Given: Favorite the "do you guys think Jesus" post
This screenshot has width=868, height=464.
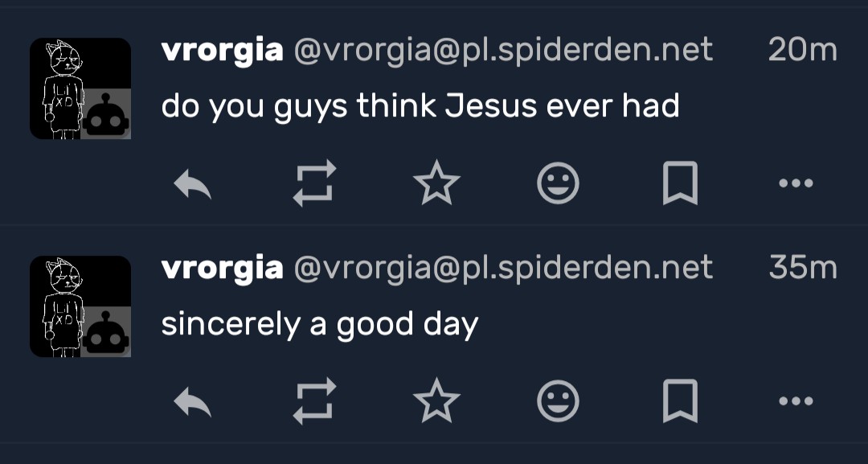Looking at the screenshot, I should tap(436, 184).
